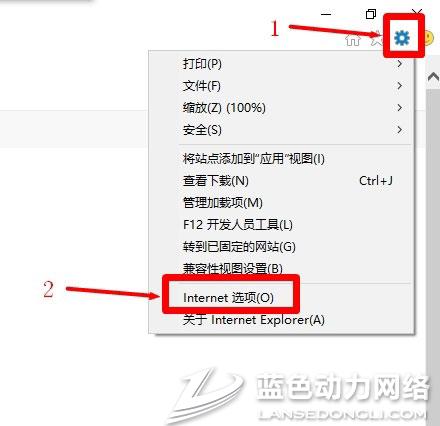Select 打印(P) menu entry
The width and height of the screenshot is (440, 426).
coord(281,64)
